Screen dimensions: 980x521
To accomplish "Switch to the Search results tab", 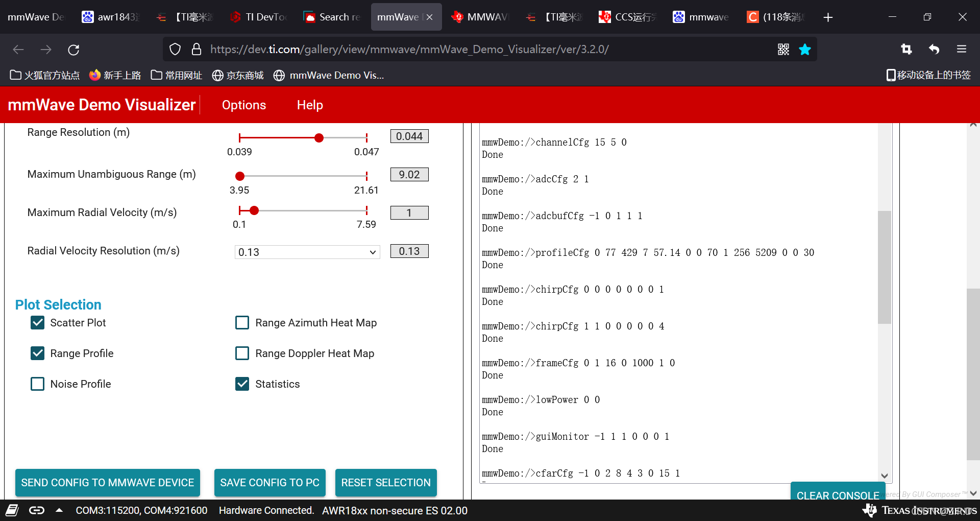I will (x=333, y=17).
